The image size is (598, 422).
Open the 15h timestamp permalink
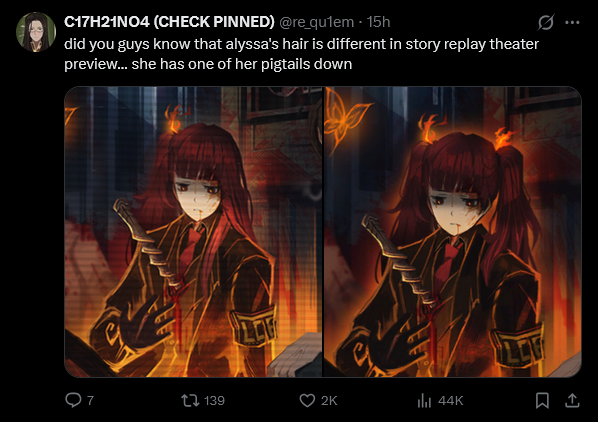point(378,22)
